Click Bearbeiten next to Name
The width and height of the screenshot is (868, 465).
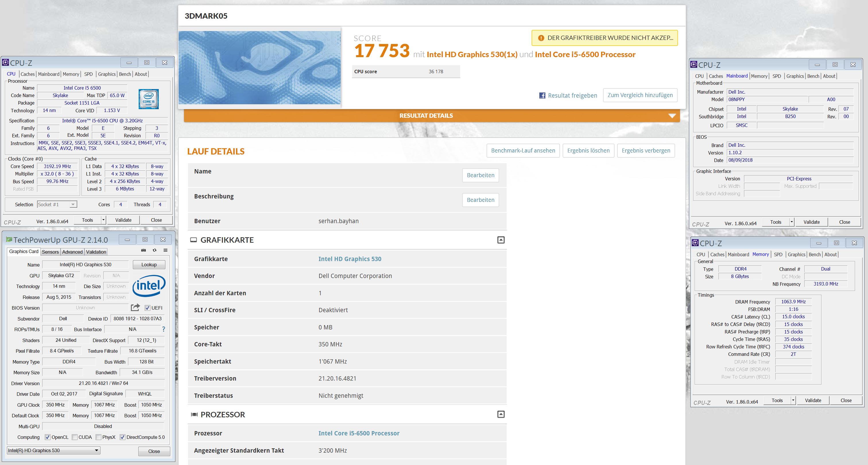[480, 175]
